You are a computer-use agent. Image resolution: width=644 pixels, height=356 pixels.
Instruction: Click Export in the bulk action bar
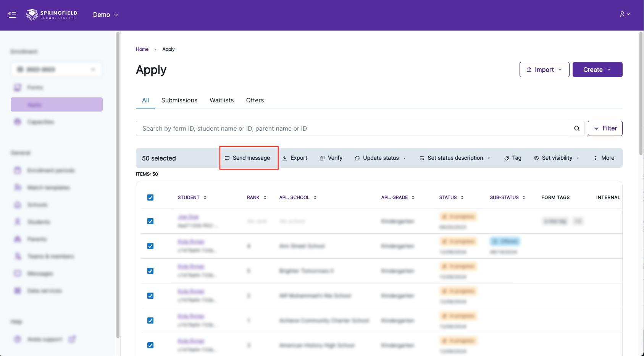coord(294,158)
